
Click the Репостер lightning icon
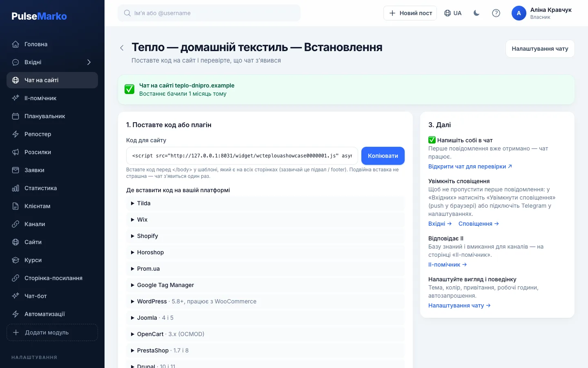pyautogui.click(x=16, y=134)
